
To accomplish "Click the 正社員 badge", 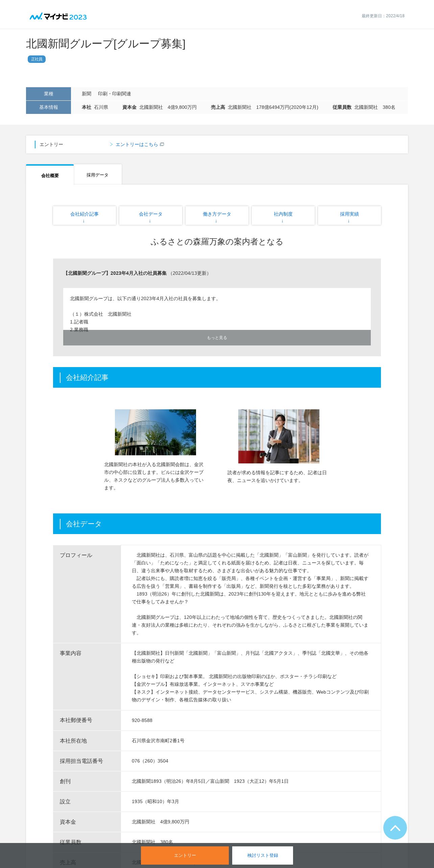I will pyautogui.click(x=37, y=59).
